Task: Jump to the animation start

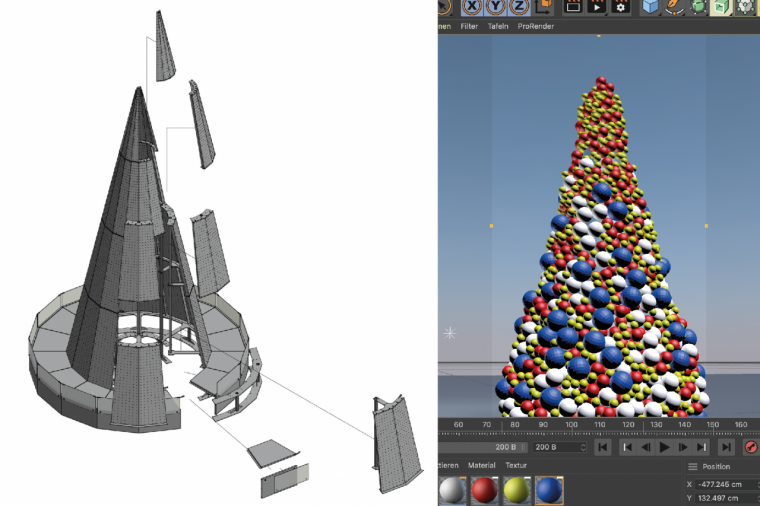Action: [x=603, y=447]
